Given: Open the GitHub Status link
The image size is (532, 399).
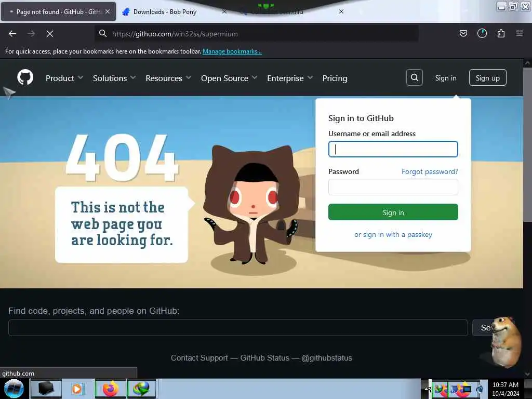Looking at the screenshot, I should tap(264, 358).
